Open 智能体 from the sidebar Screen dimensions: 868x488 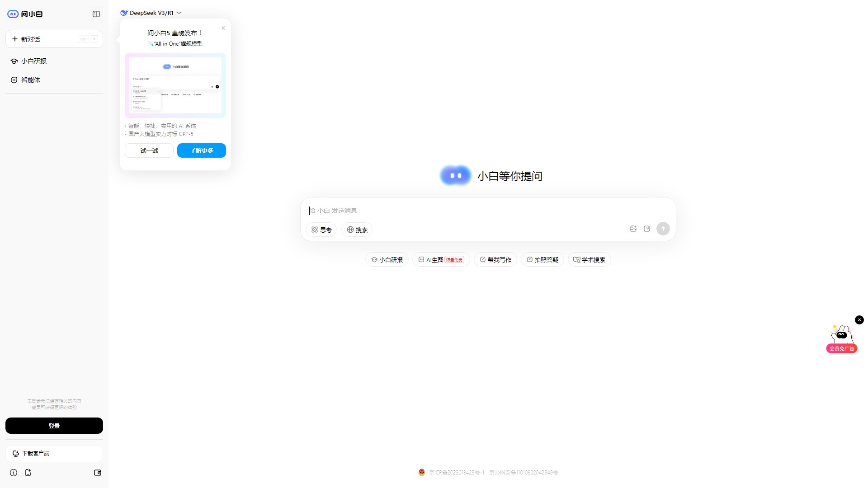pyautogui.click(x=30, y=80)
